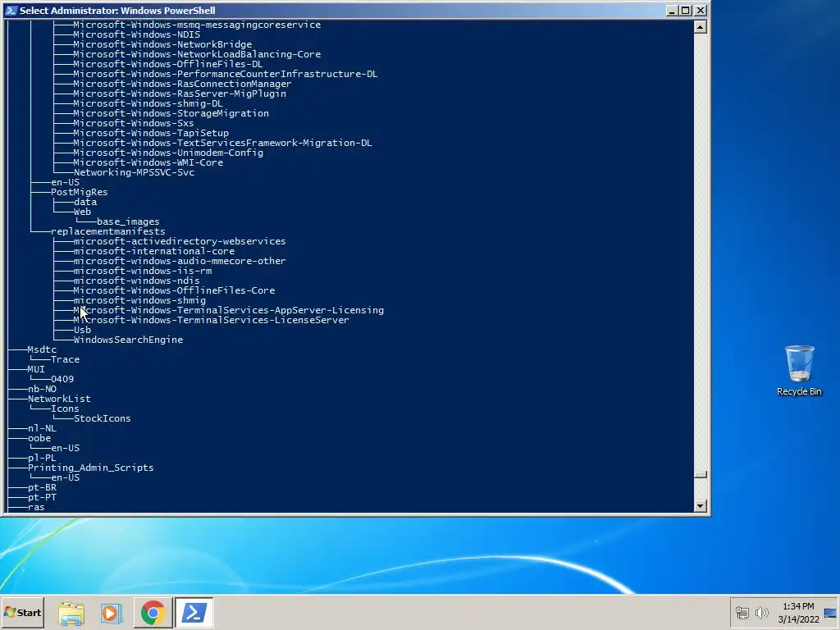Click the microsoft-windows-iis-rm entry
840x630 pixels.
143,271
